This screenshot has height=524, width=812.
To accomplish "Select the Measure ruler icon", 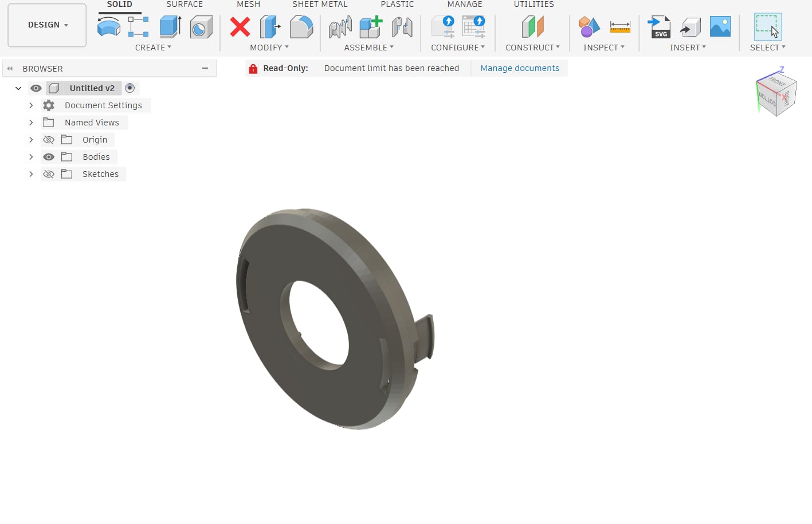I will point(620,27).
